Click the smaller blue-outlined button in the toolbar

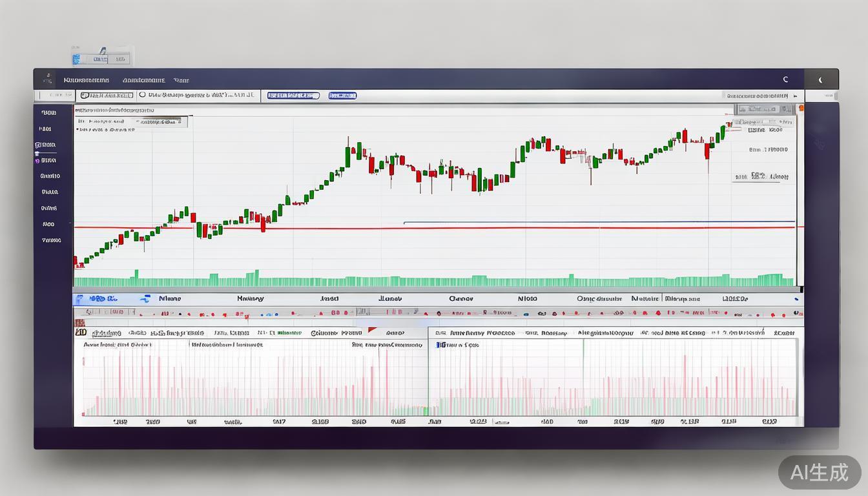pyautogui.click(x=342, y=96)
